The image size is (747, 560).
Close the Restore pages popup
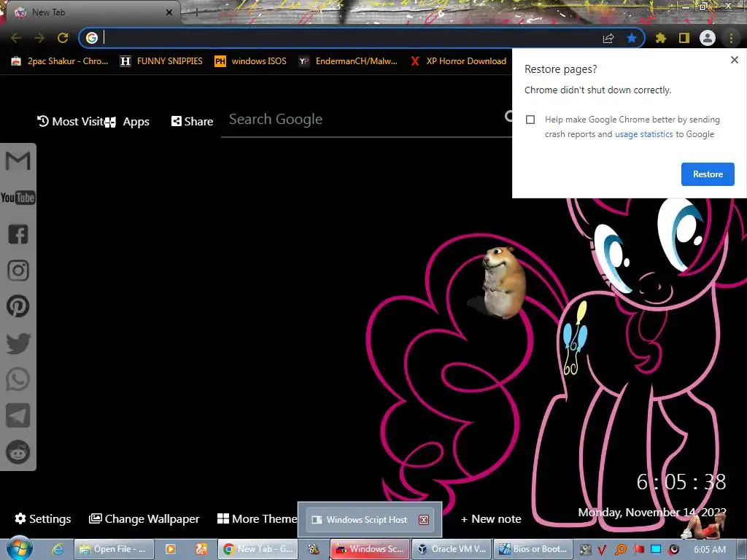point(735,60)
